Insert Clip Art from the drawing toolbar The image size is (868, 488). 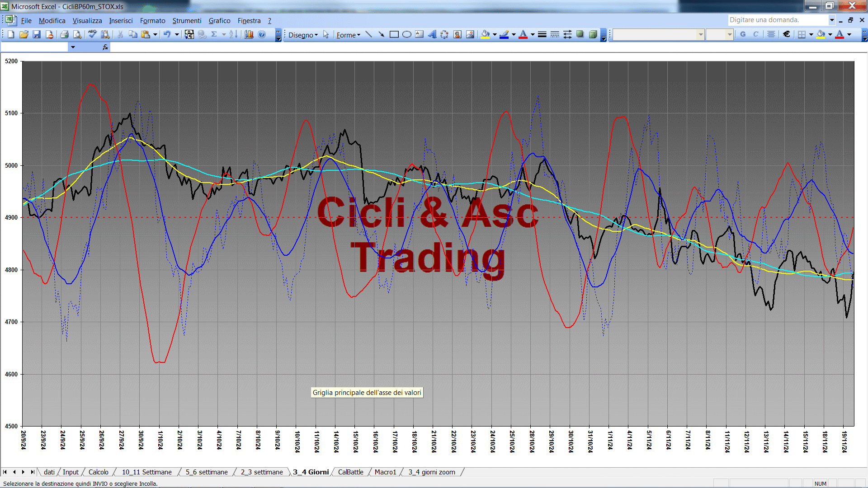(458, 34)
